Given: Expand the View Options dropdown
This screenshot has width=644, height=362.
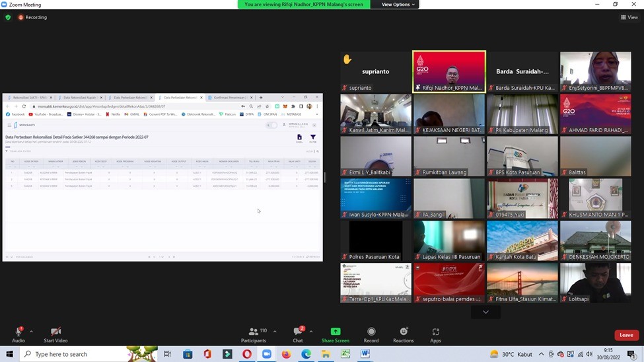Looking at the screenshot, I should pyautogui.click(x=398, y=5).
